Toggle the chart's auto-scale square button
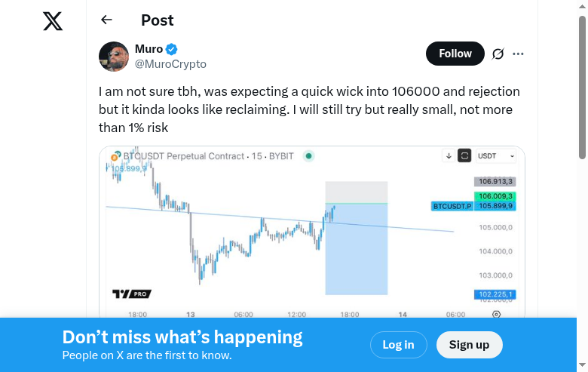This screenshot has width=588, height=372. 464,156
